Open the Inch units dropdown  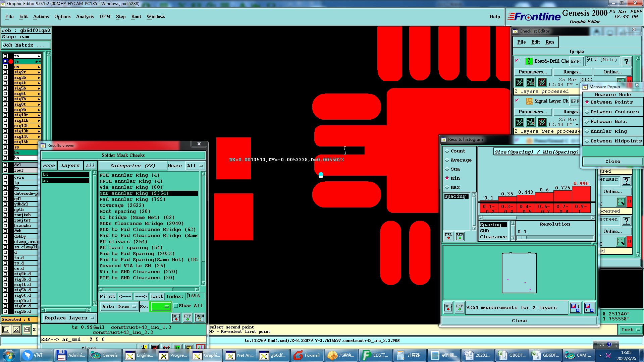630,330
